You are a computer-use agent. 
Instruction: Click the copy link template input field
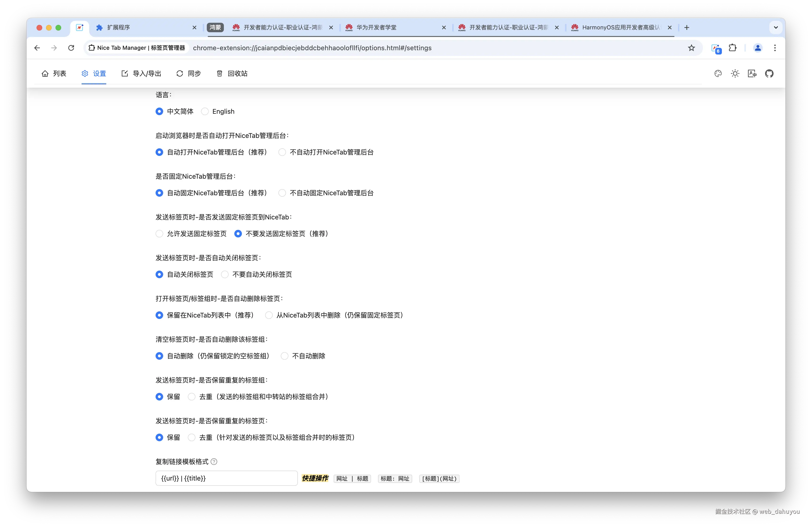pyautogui.click(x=226, y=478)
